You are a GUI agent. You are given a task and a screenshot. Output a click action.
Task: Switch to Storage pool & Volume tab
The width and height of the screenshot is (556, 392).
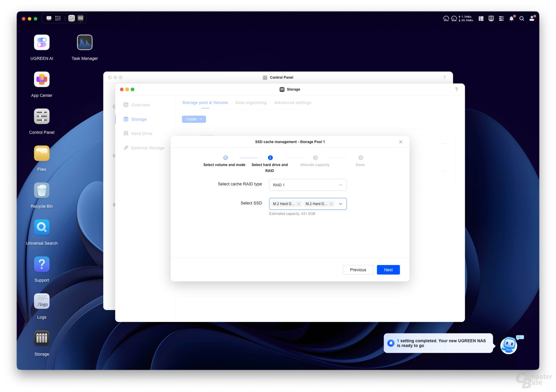click(205, 103)
